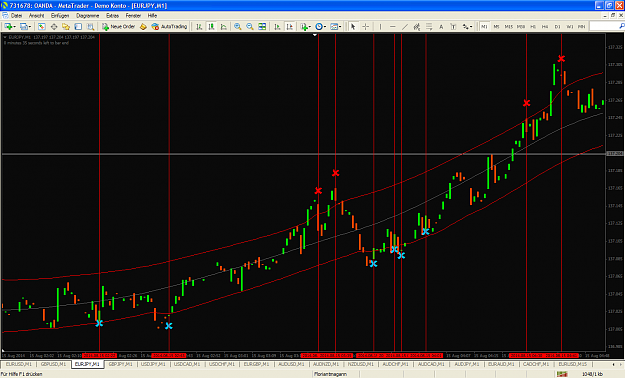Select the W1 timeframe
The height and width of the screenshot is (378, 625).
570,26
